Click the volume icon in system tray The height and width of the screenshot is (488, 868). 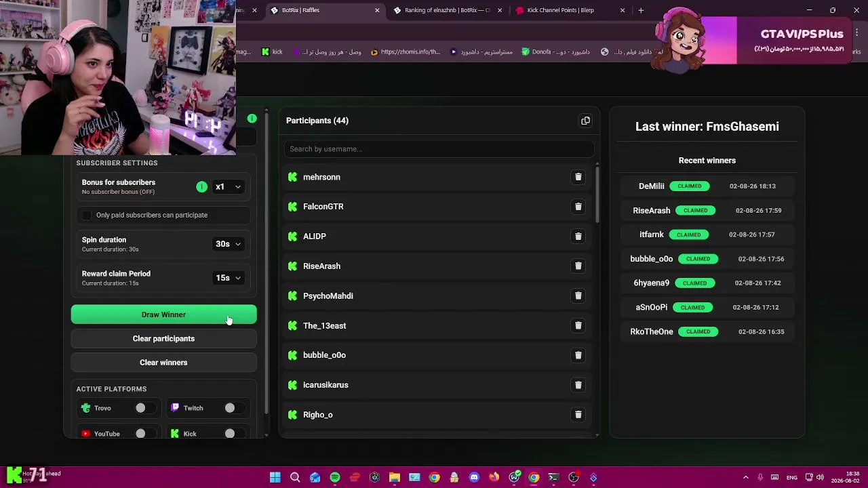(820, 477)
